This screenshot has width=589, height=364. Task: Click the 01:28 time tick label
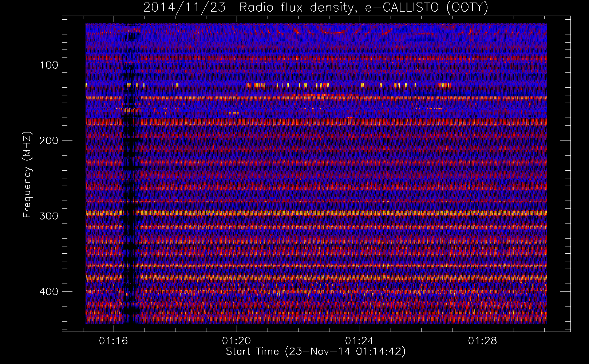(483, 341)
